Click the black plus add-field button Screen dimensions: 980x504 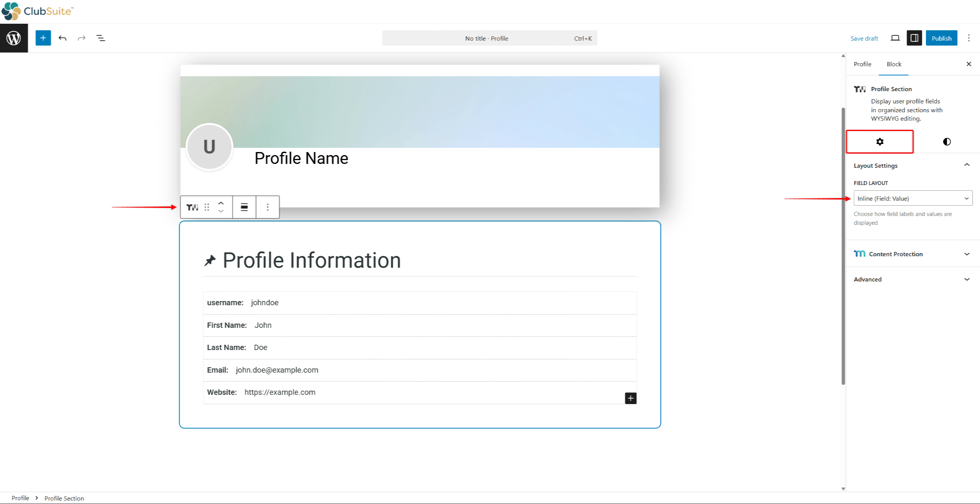(630, 398)
